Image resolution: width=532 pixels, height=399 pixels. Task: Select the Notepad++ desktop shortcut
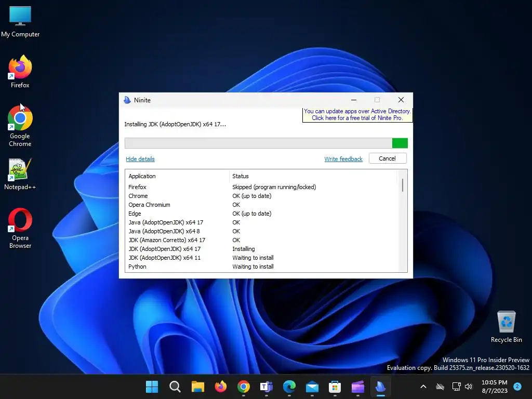[x=20, y=174]
